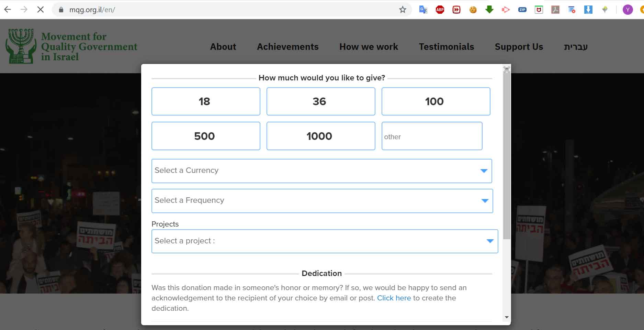
Task: Stop page loading with the X button
Action: click(x=41, y=10)
